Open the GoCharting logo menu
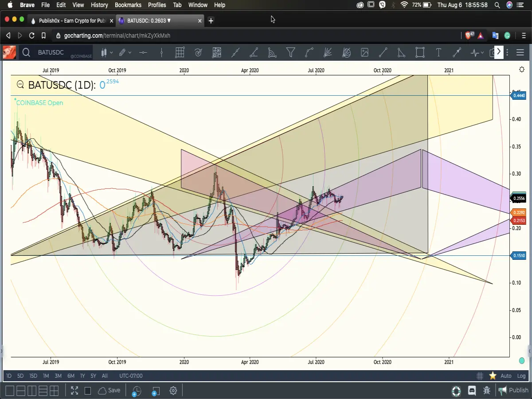This screenshot has width=532, height=399. pyautogui.click(x=9, y=52)
